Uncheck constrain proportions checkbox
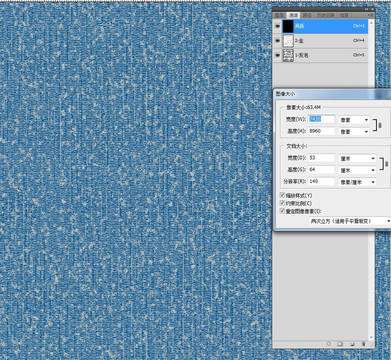The height and width of the screenshot is (360, 391). [282, 203]
